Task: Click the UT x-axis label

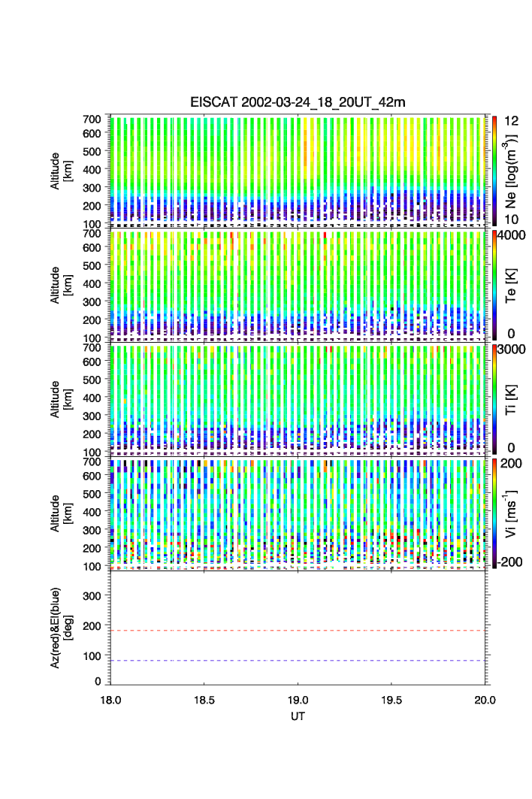Action: click(298, 716)
